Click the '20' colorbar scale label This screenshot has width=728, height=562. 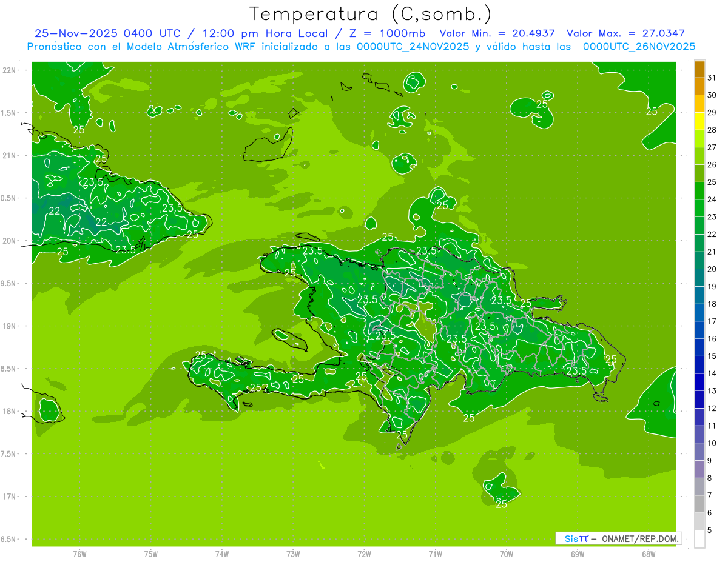[712, 269]
